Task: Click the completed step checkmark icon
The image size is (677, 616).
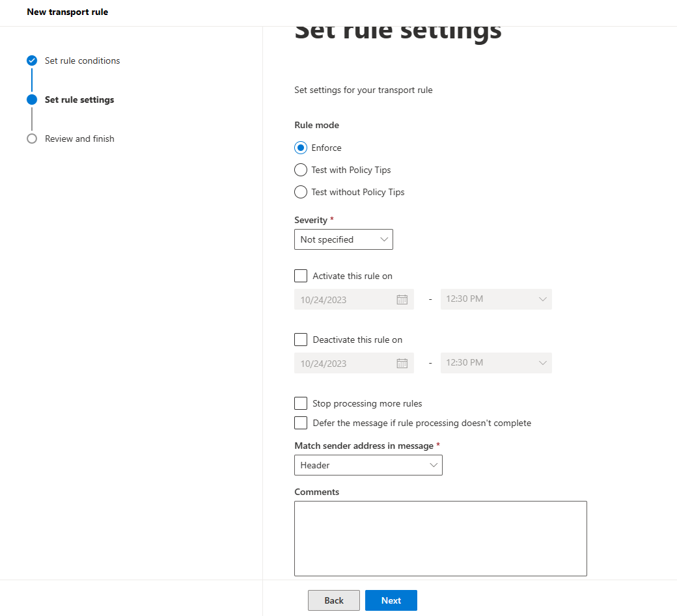Action: coord(32,60)
